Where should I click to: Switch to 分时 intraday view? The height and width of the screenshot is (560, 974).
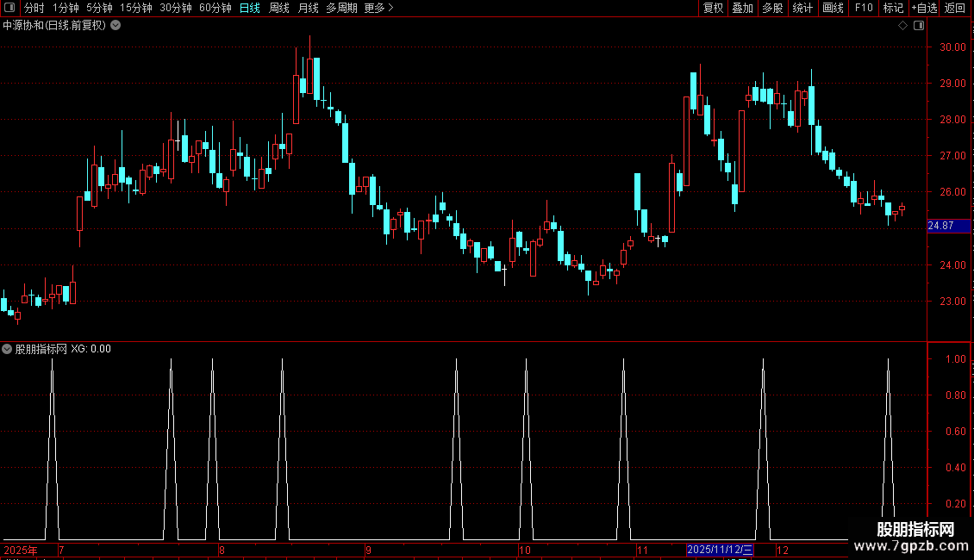34,8
